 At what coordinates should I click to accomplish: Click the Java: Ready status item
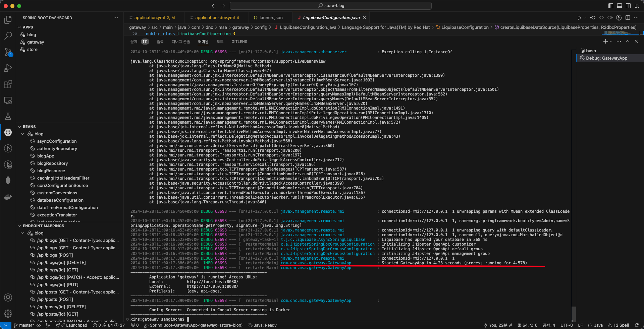262,325
